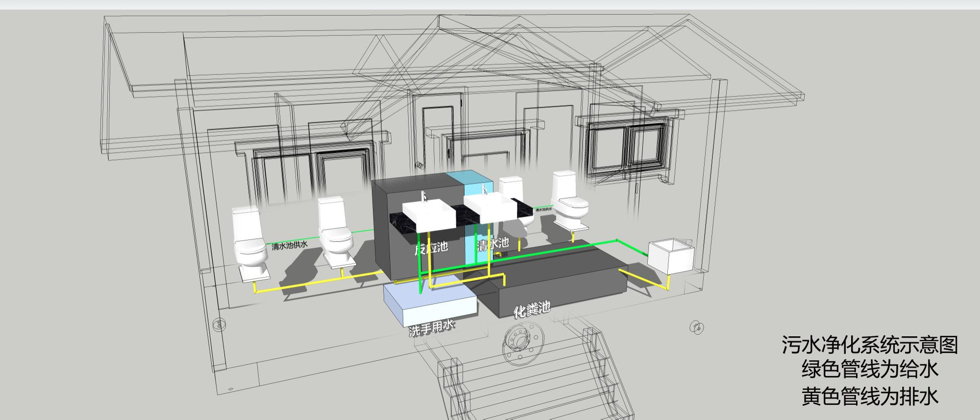The image size is (980, 420).
Task: Click the 污水净化系统示意图 title text
Action: point(869,345)
